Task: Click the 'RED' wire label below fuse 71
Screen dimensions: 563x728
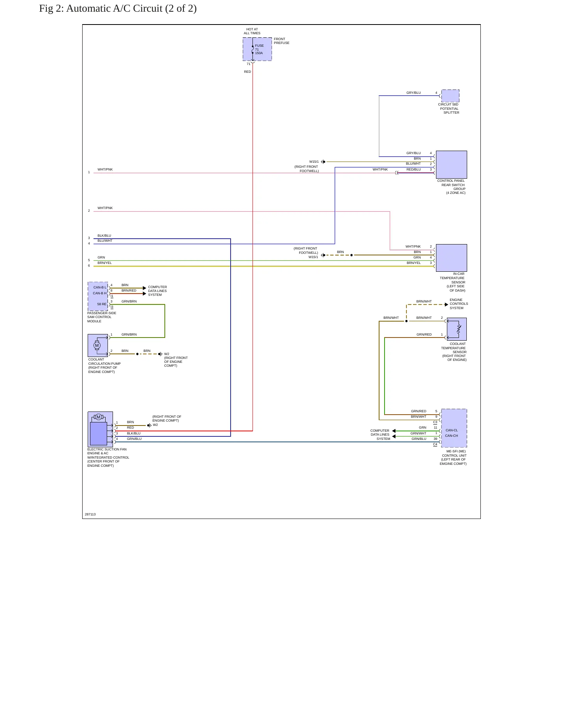Action: coord(247,72)
